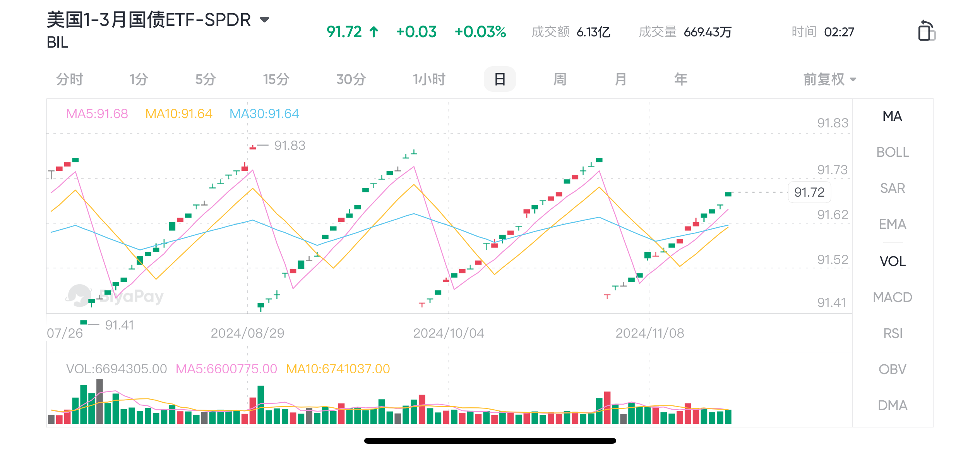Tap the +0.03 price change value

point(416,32)
